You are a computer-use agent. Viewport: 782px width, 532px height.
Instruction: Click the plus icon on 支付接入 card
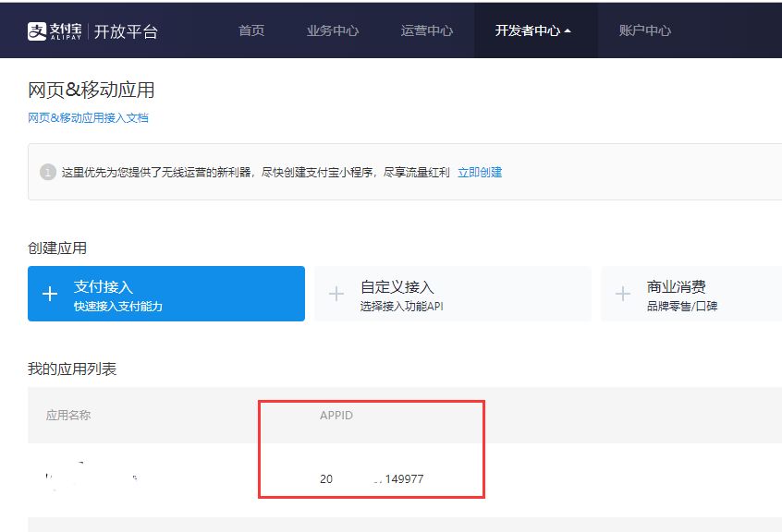pyautogui.click(x=51, y=294)
